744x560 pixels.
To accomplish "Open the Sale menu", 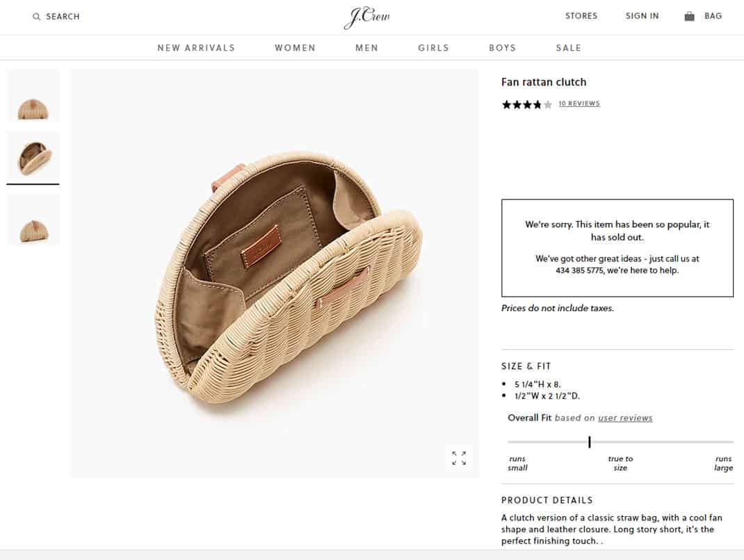I will (569, 48).
